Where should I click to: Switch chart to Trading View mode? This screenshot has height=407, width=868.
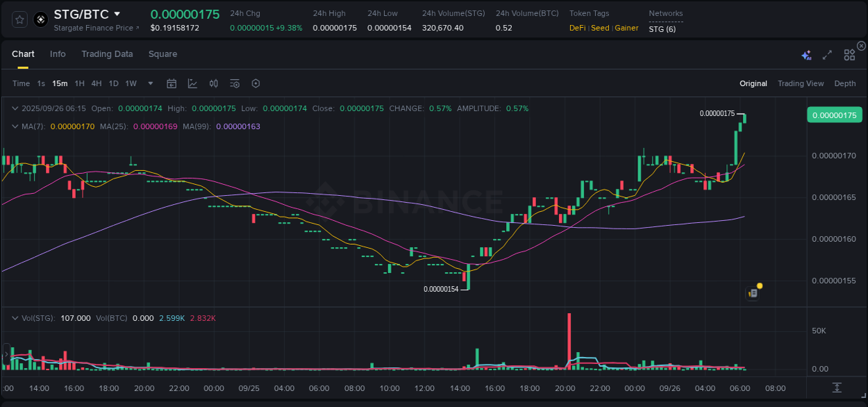tap(801, 83)
